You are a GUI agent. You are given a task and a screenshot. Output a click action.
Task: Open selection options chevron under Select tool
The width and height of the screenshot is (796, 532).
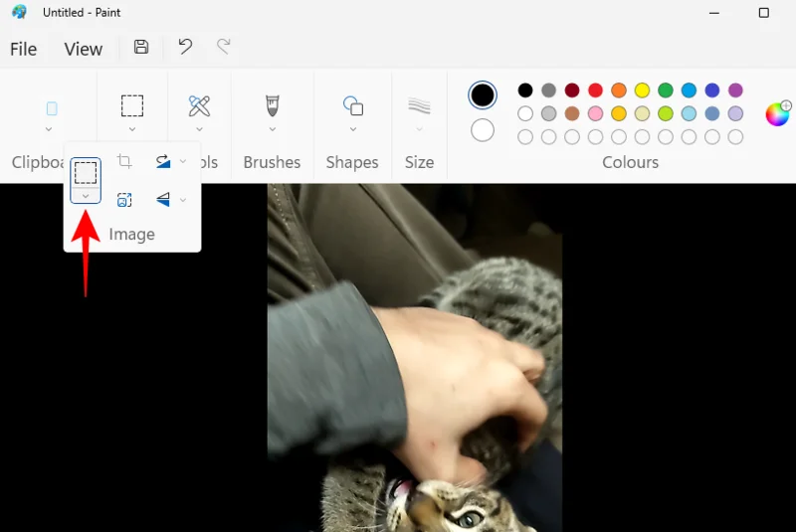[86, 196]
